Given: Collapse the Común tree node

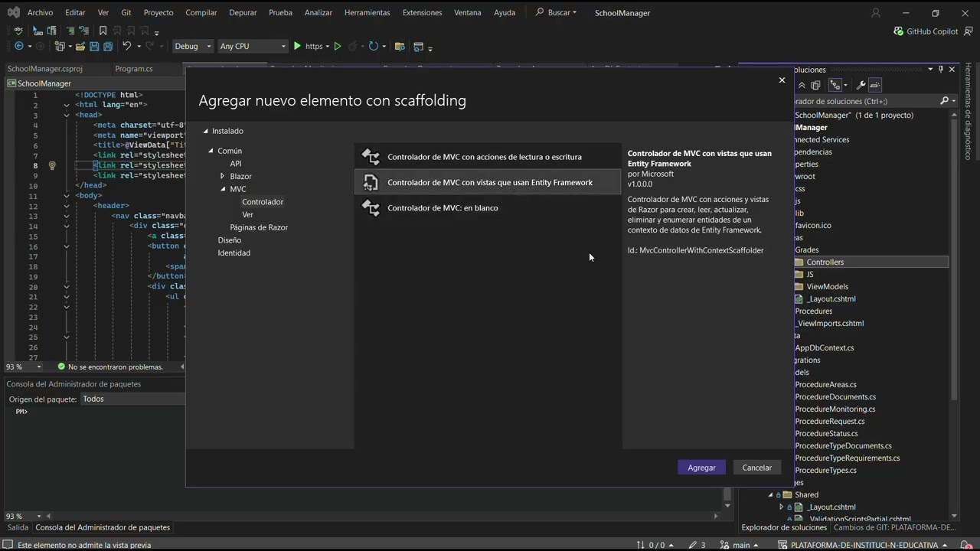Looking at the screenshot, I should 211,151.
